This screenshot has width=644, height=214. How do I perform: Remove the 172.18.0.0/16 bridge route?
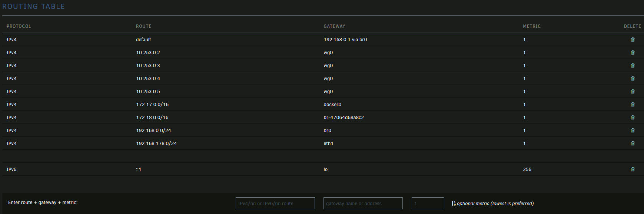(x=633, y=118)
